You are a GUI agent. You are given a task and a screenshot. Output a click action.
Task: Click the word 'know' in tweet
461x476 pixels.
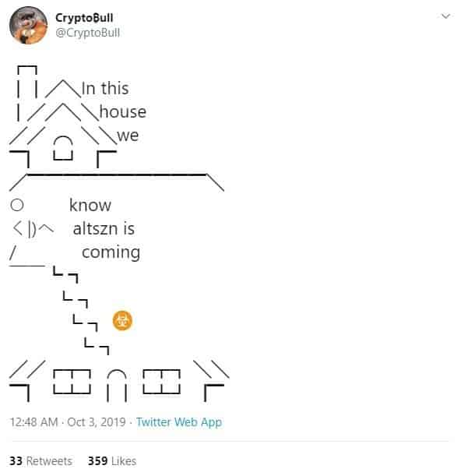click(90, 205)
